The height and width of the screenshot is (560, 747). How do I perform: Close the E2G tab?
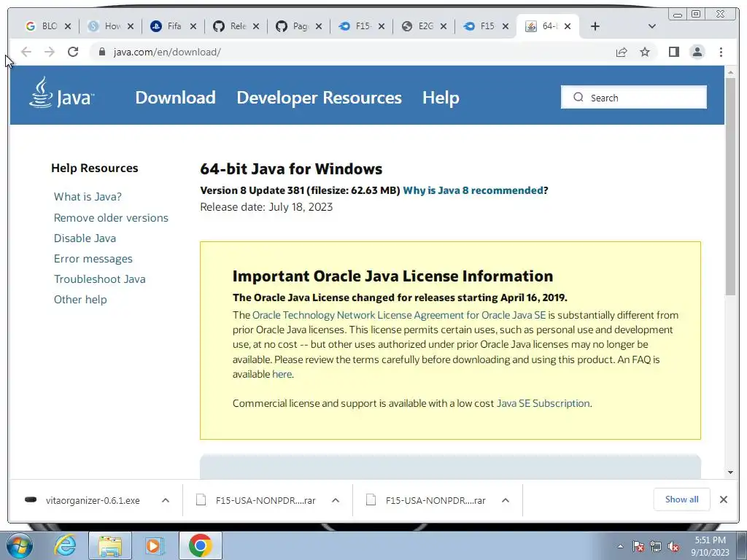click(444, 26)
